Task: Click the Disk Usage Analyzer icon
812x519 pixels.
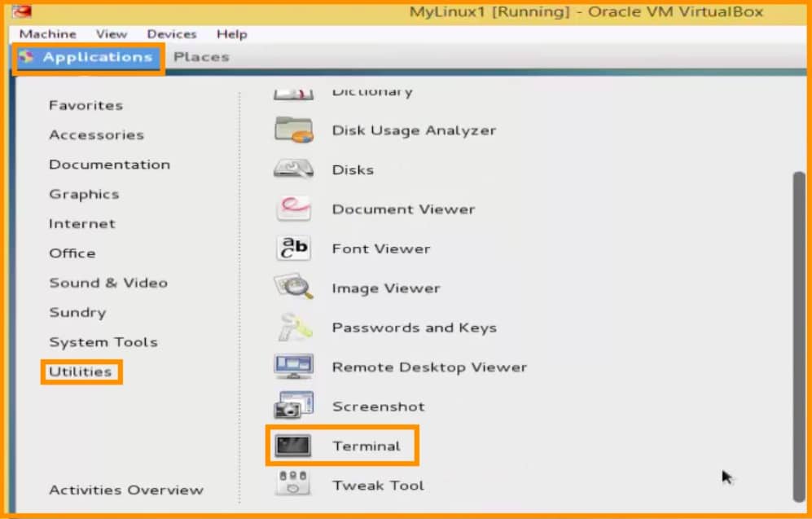Action: click(294, 130)
